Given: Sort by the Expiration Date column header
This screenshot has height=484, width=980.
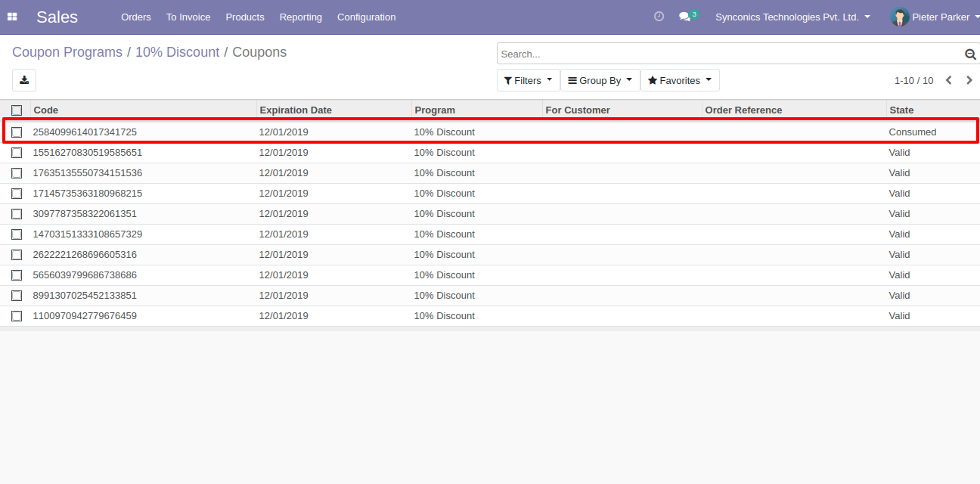Looking at the screenshot, I should [x=296, y=110].
